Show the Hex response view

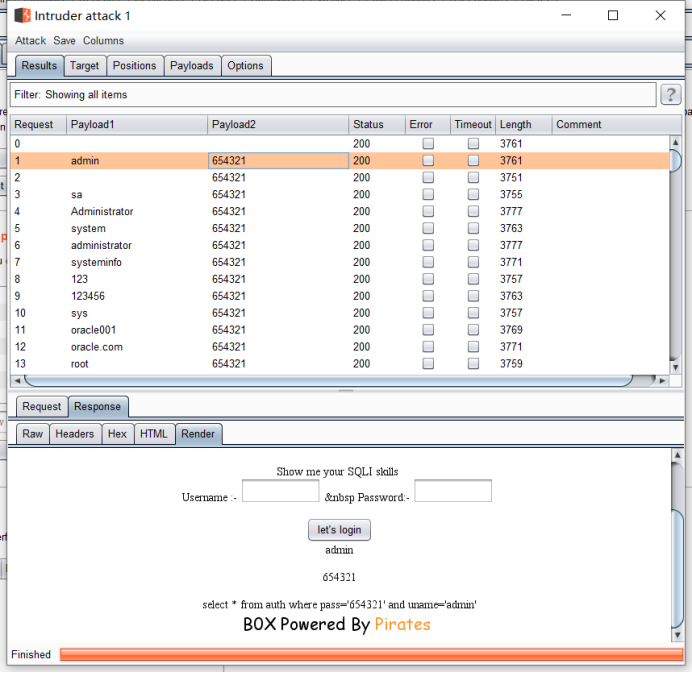pyautogui.click(x=117, y=434)
